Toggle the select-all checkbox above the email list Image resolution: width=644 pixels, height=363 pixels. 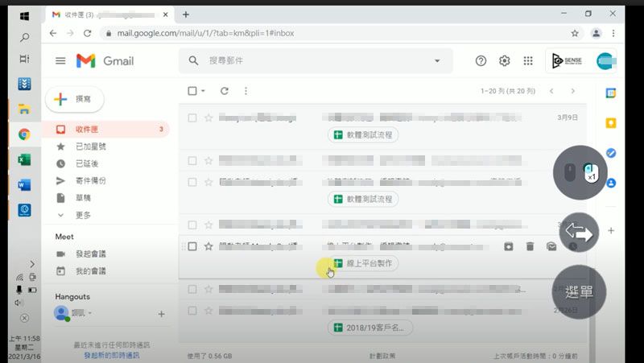(x=192, y=91)
